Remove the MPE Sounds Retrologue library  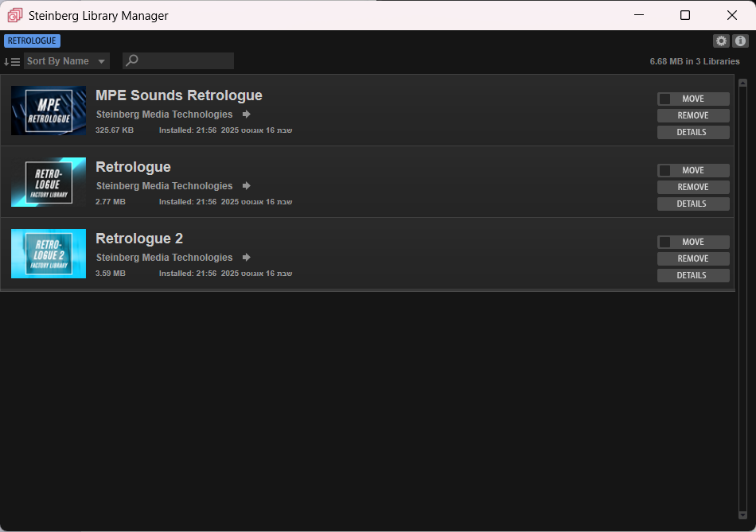tap(693, 115)
